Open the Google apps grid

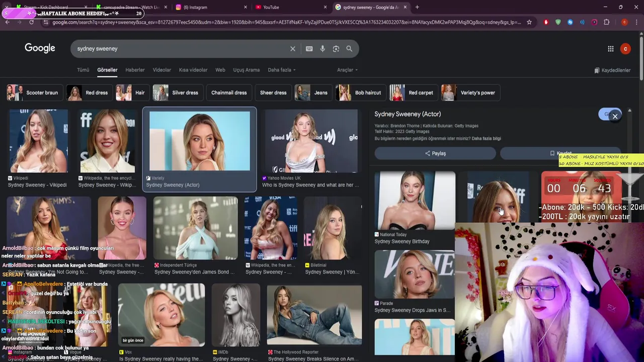point(610,49)
